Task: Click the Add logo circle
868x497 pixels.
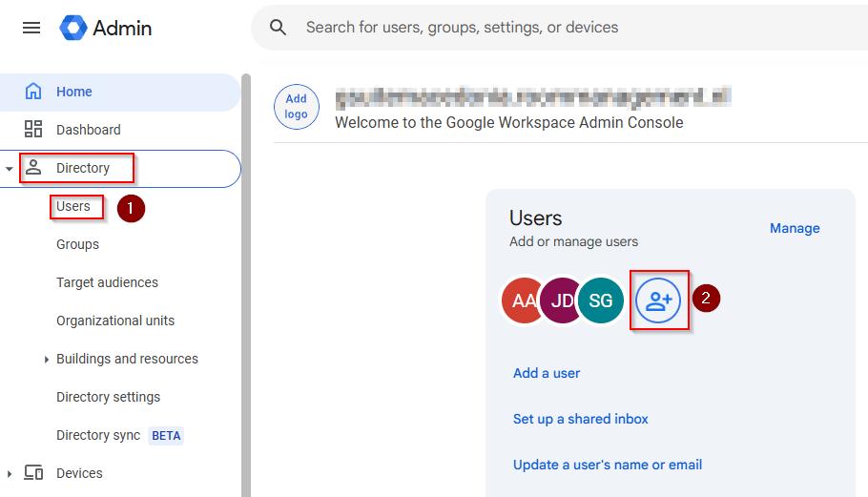Action: (297, 106)
